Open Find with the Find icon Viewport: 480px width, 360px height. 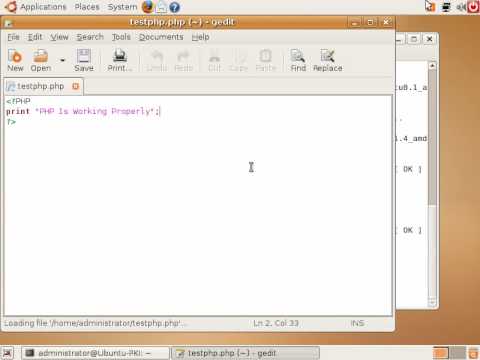(298, 60)
